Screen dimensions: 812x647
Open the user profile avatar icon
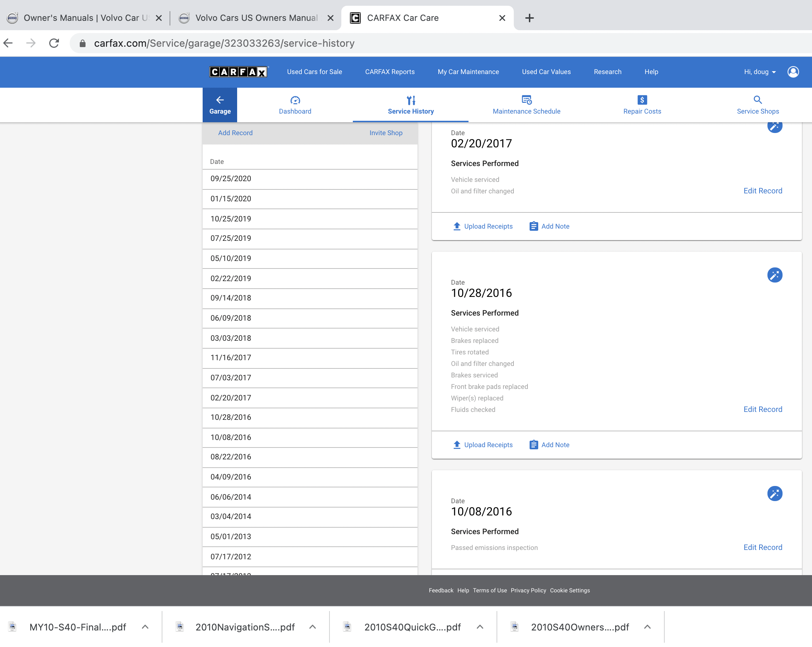[793, 72]
